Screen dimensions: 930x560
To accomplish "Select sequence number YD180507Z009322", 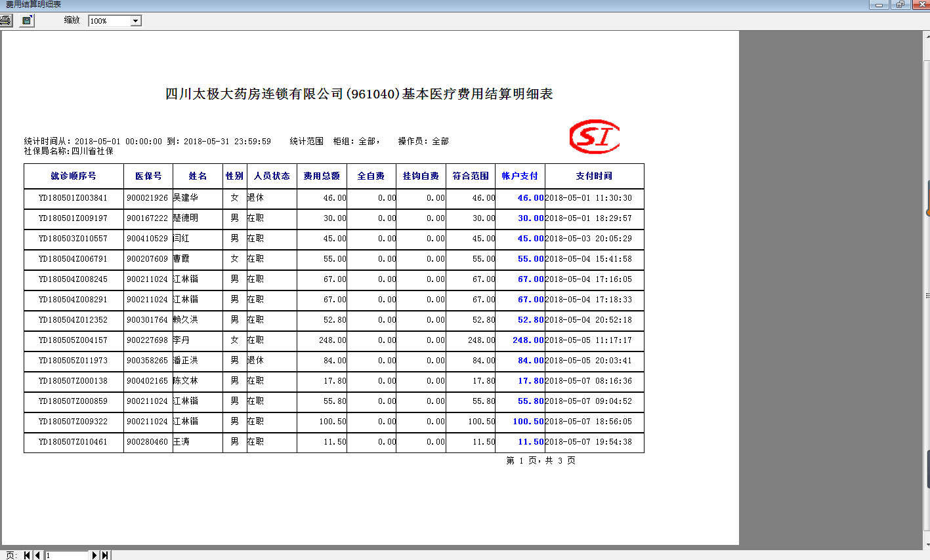I will point(73,422).
